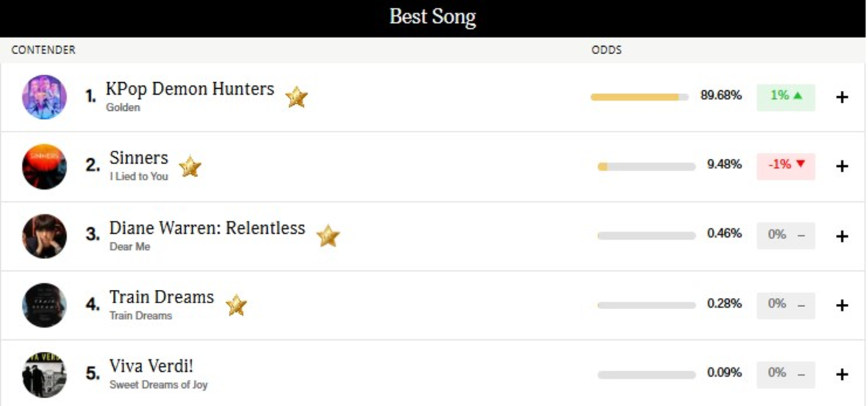Expand the KPop Demon Hunters row with plus
868x406 pixels.
pyautogui.click(x=842, y=97)
